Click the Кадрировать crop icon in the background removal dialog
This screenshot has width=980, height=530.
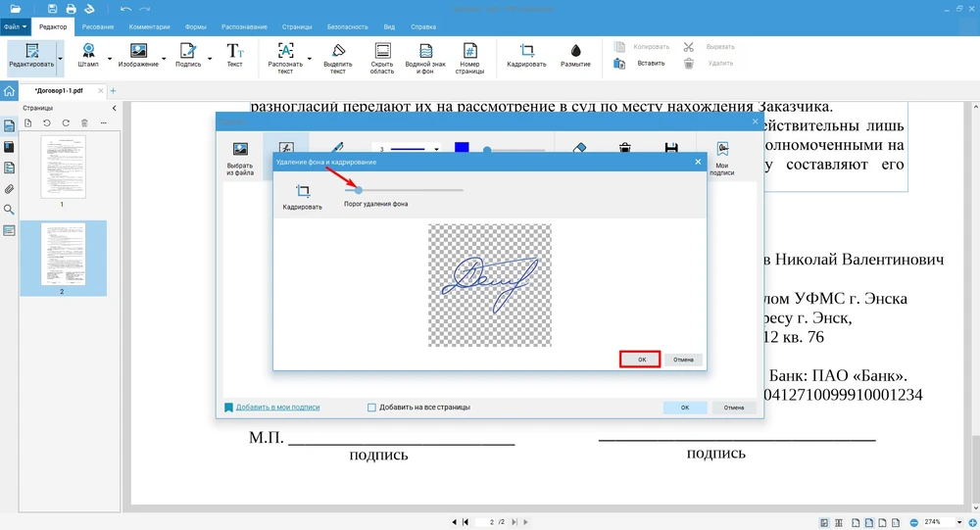[x=302, y=192]
